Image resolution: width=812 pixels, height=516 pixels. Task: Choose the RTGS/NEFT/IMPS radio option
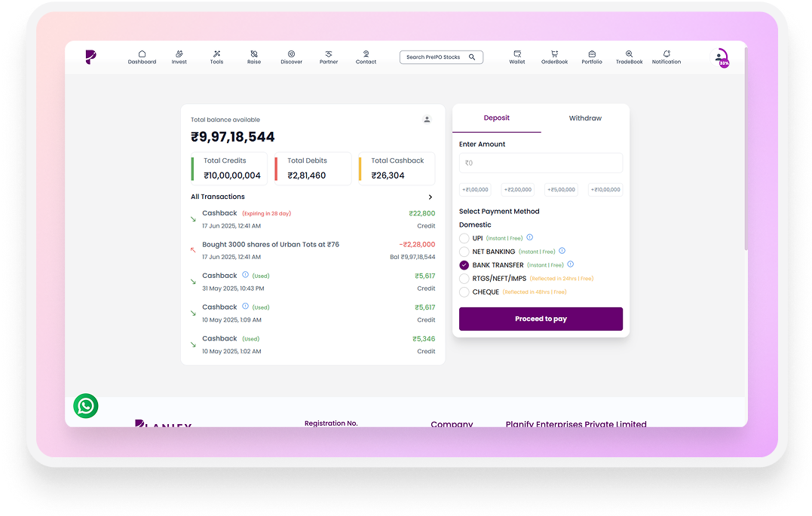point(464,279)
